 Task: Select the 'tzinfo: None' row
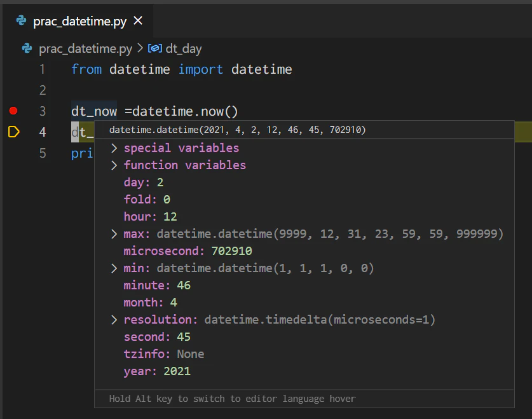click(x=304, y=354)
